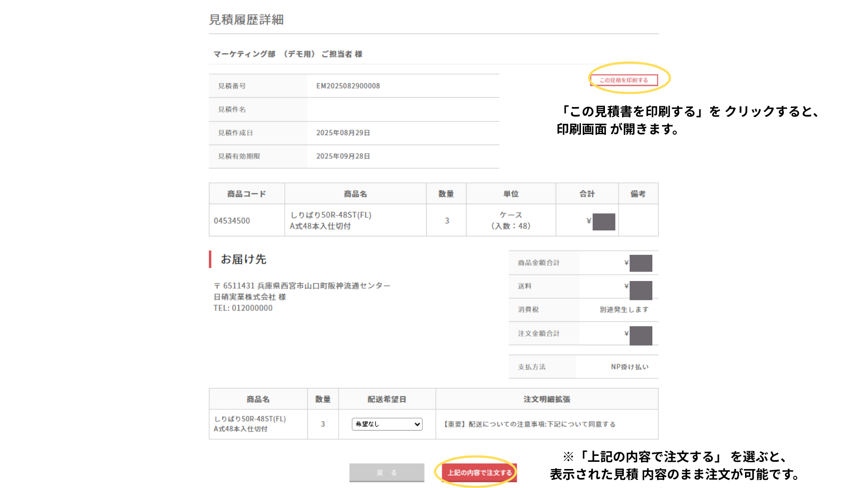The height and width of the screenshot is (488, 868).
Task: Click product code 04534500 in table
Action: [232, 221]
